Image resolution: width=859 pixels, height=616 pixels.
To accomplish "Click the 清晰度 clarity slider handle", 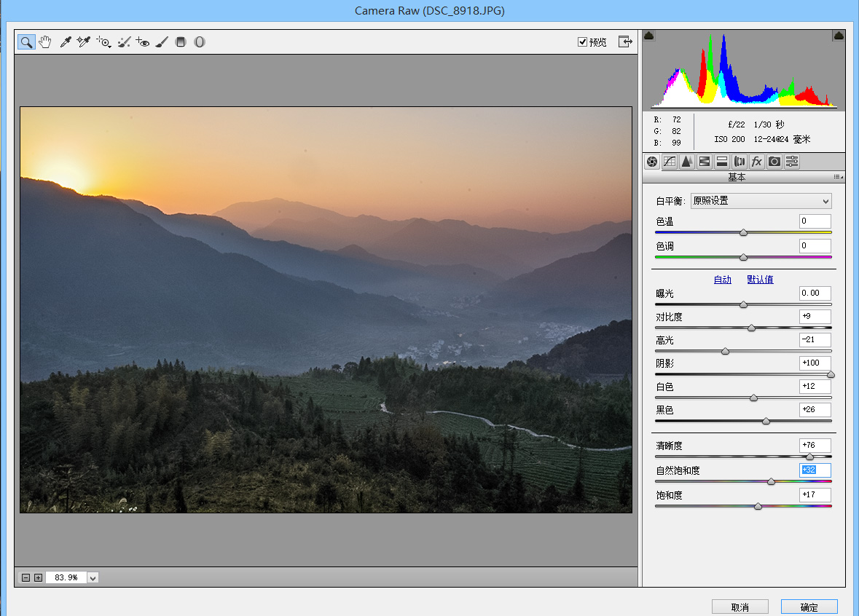I will click(809, 457).
